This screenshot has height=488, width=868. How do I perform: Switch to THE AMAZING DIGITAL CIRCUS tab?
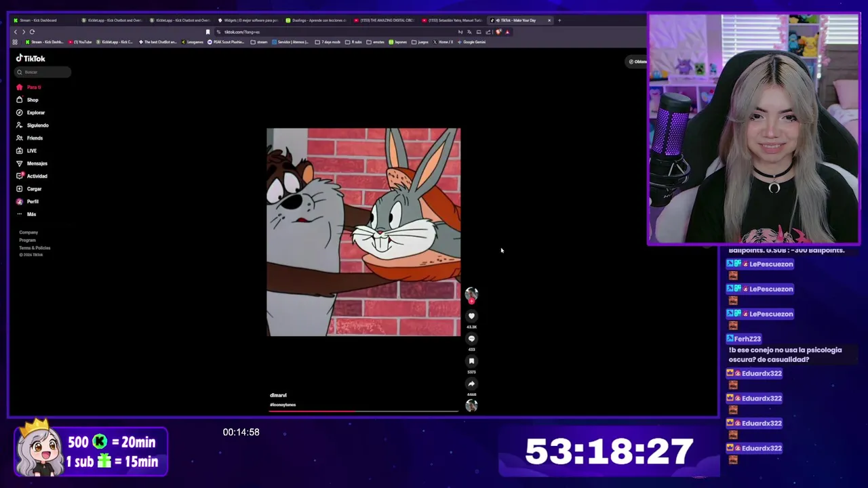pyautogui.click(x=384, y=20)
